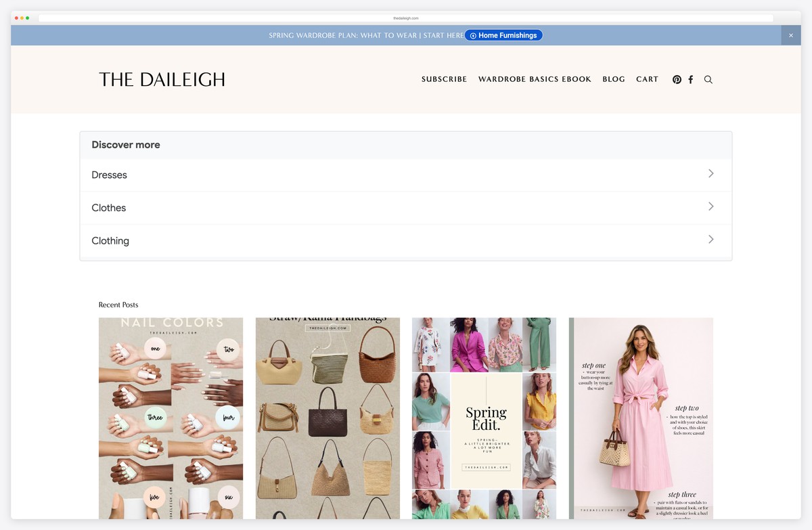Open the Cart page

click(x=647, y=79)
